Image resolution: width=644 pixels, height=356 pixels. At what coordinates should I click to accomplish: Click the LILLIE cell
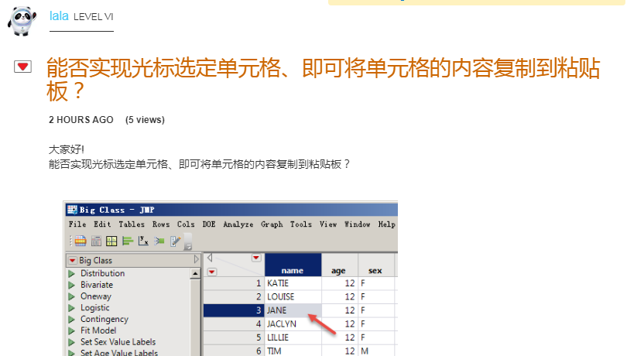[x=293, y=337]
